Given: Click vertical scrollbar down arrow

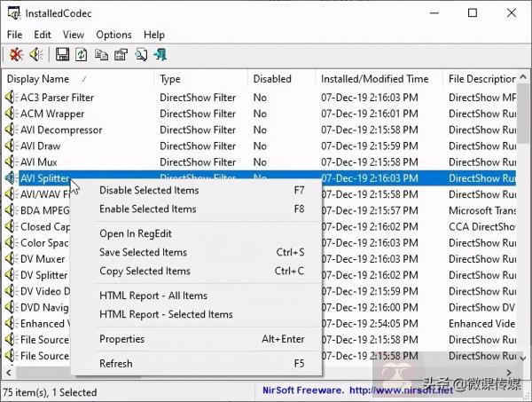Looking at the screenshot, I should 523,358.
